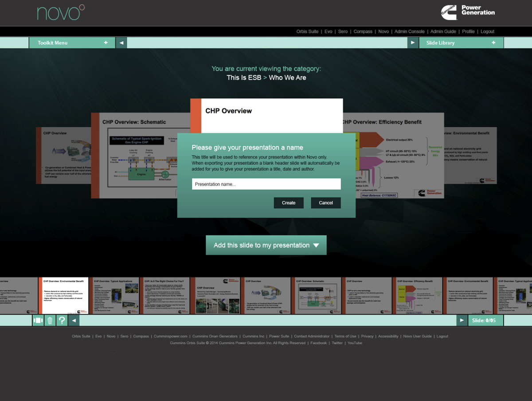532x401 pixels.
Task: Open Evo footer link
Action: point(98,336)
